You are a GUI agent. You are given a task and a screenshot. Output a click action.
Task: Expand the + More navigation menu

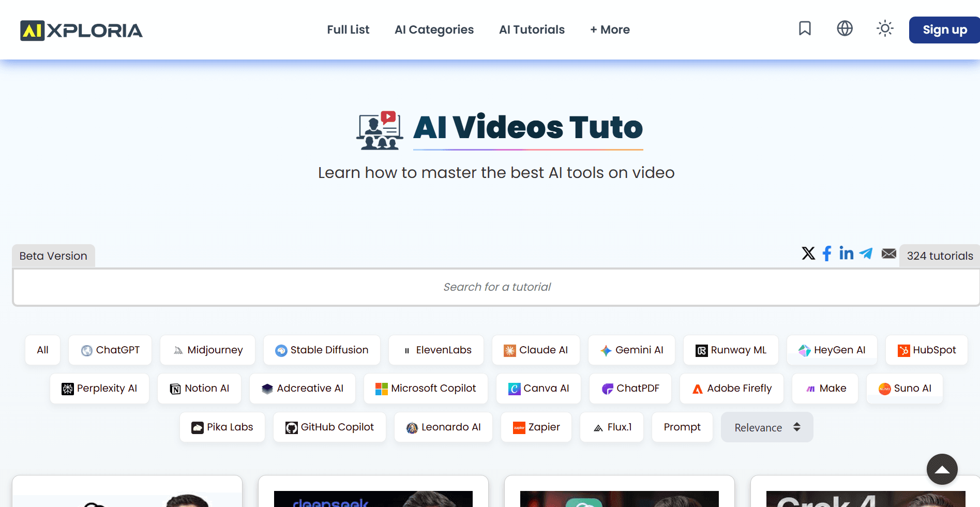pyautogui.click(x=610, y=29)
